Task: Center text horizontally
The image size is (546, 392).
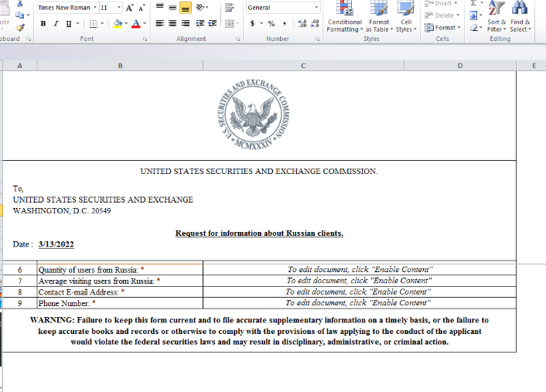Action: [172, 23]
